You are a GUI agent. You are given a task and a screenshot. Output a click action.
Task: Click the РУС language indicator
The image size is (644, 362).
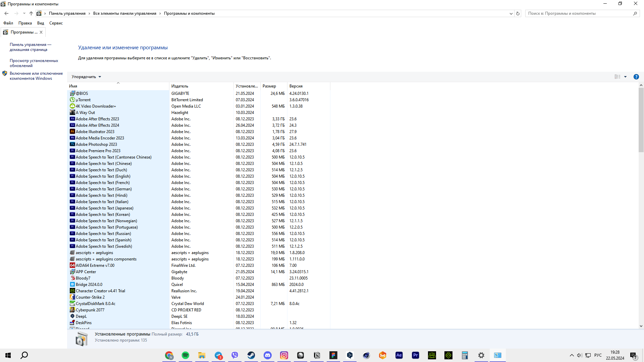[598, 355]
